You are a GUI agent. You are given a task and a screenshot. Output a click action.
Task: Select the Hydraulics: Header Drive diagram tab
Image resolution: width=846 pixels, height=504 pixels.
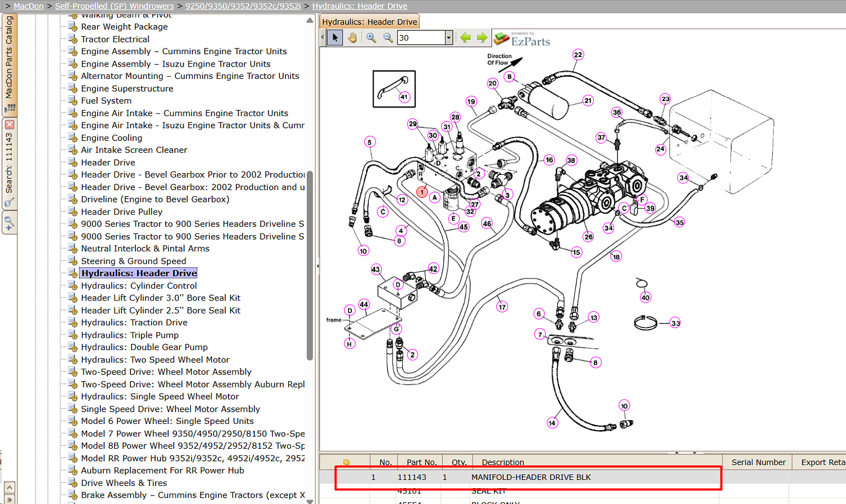pos(369,21)
